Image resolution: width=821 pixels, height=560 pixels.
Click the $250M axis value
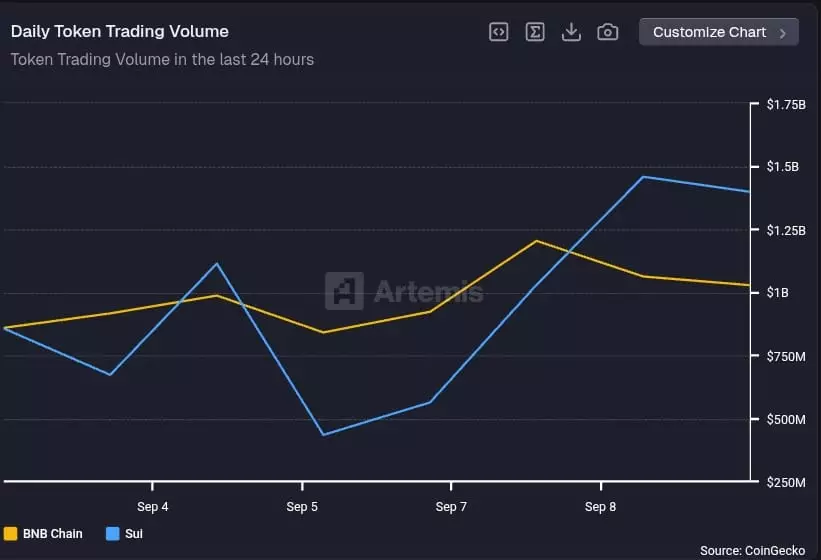[786, 482]
